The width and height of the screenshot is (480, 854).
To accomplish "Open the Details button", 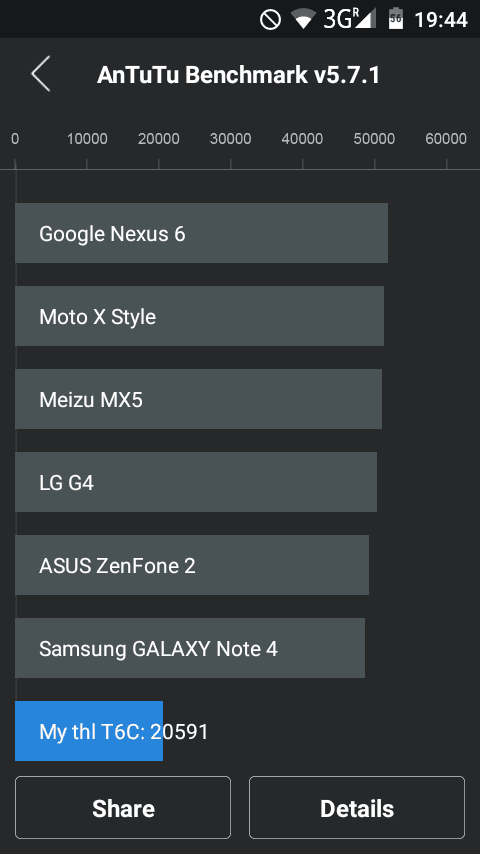I will pos(357,808).
